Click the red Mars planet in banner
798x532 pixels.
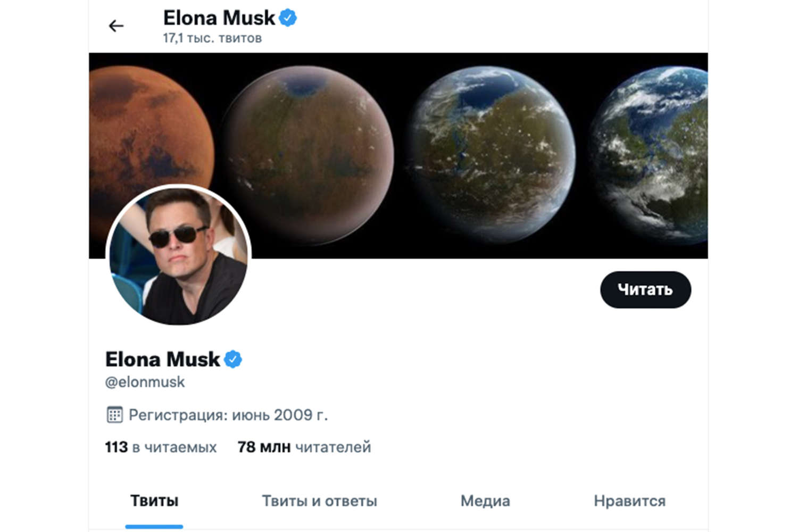pyautogui.click(x=144, y=133)
